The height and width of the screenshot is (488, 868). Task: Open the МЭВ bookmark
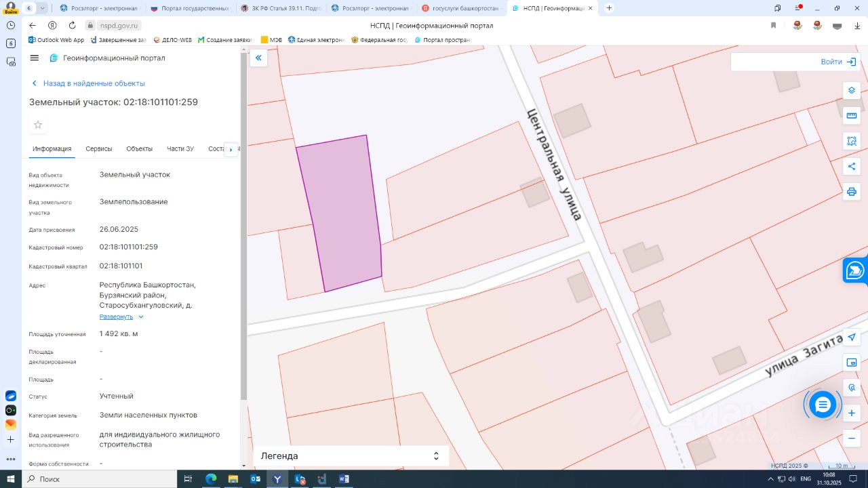(271, 40)
